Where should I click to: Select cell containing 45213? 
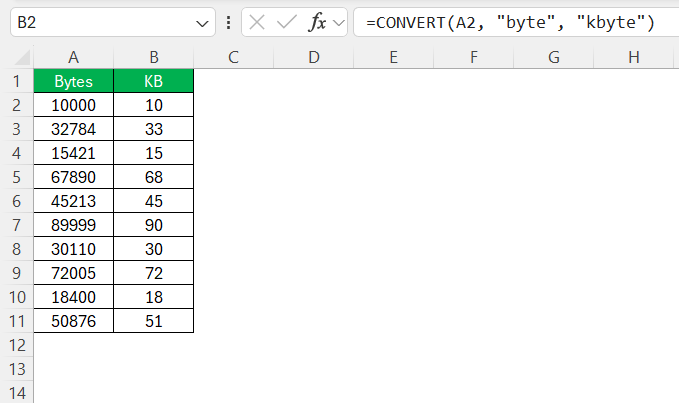tap(74, 201)
